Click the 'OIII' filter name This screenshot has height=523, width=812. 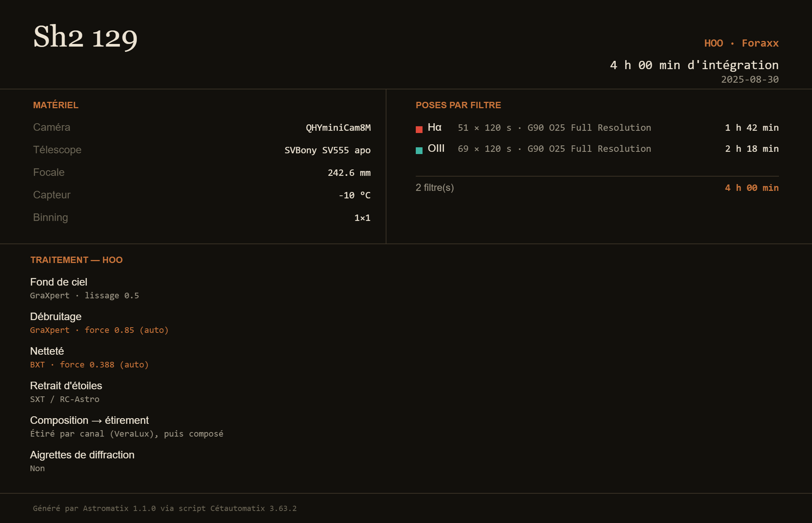[x=436, y=148]
